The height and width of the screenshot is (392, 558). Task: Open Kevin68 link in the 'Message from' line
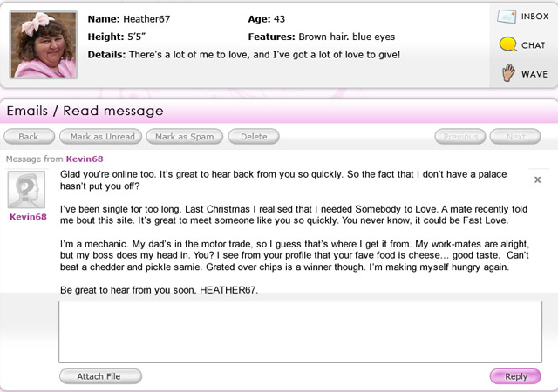point(84,159)
